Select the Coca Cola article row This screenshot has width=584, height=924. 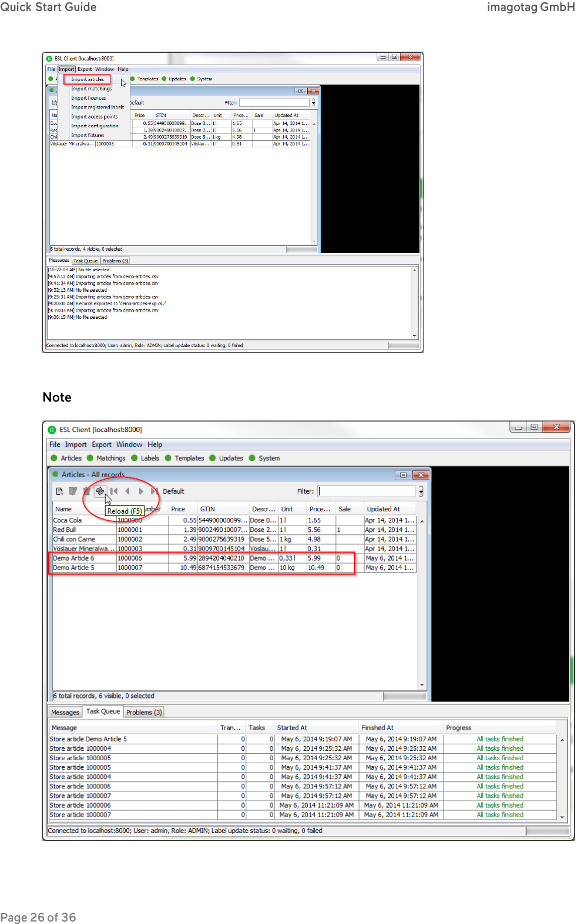[x=234, y=520]
